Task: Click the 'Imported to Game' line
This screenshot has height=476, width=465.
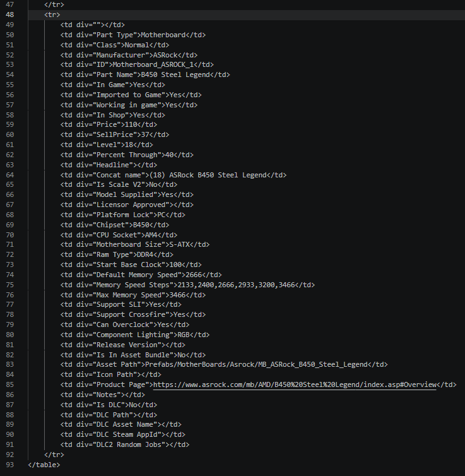Action: (131, 95)
